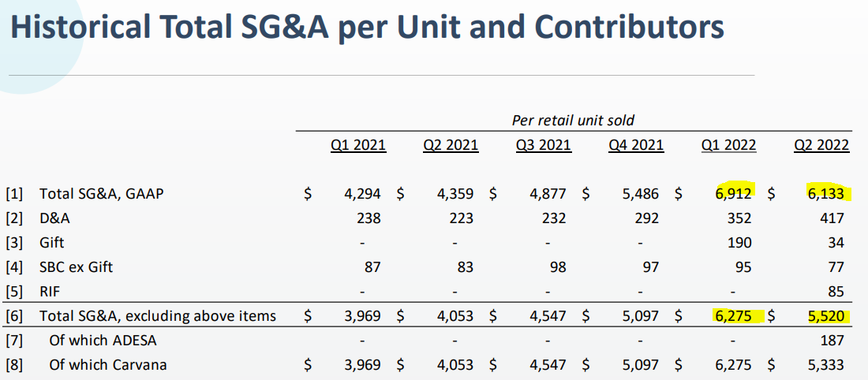Click the Carvana row value 6,275
Viewport: 868px width, 380px height.
pyautogui.click(x=732, y=365)
